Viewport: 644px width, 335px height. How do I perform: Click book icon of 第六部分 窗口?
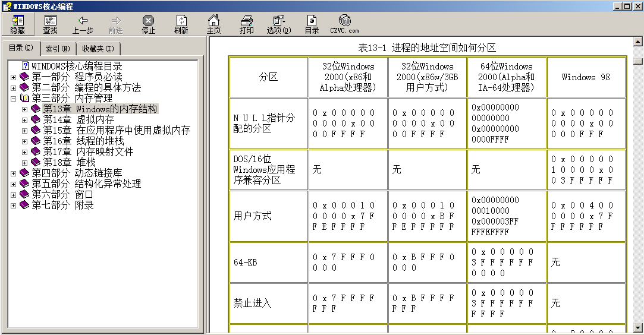[24, 194]
